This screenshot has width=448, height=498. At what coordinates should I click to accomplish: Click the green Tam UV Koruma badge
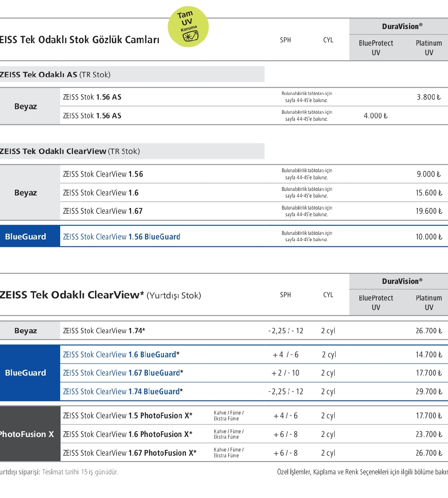(188, 27)
